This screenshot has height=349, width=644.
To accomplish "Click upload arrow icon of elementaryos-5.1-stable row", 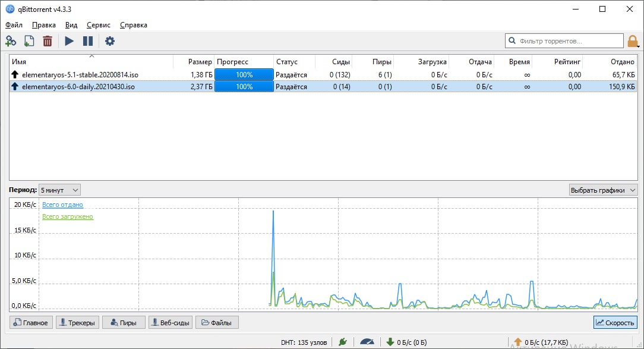I will click(15, 74).
